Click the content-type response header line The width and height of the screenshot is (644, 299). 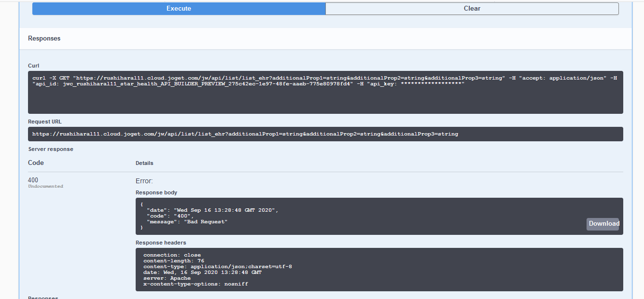pos(217,267)
